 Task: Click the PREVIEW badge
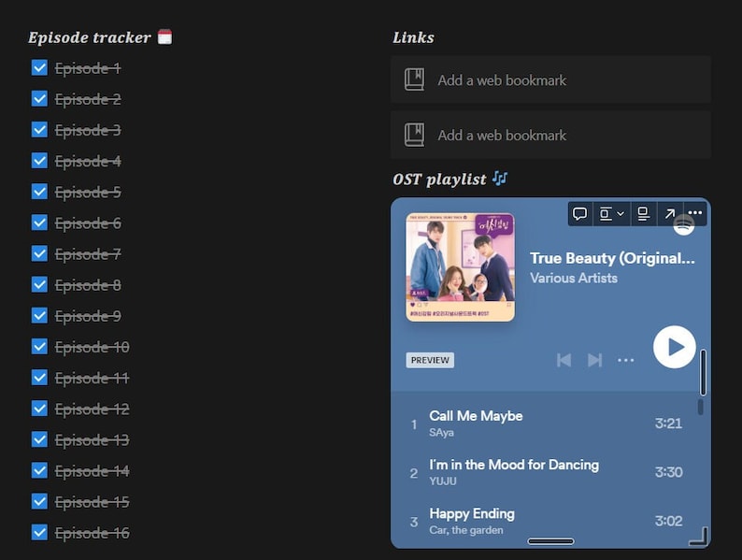tap(430, 360)
